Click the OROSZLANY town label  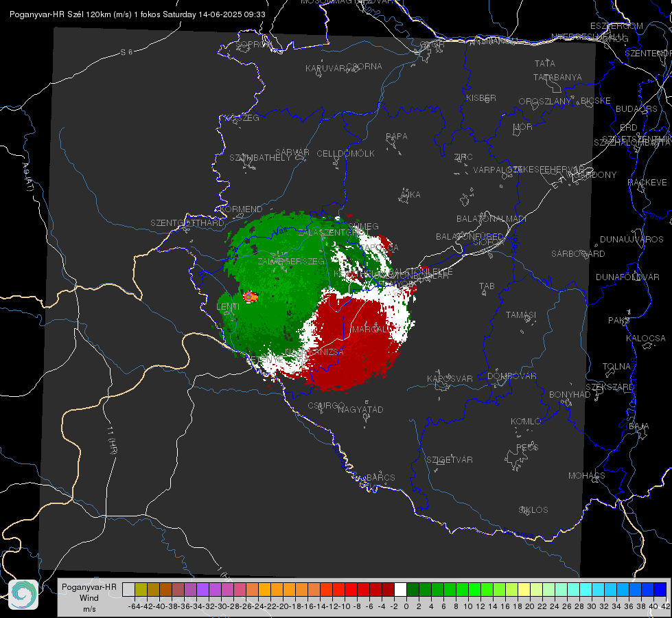tap(545, 102)
